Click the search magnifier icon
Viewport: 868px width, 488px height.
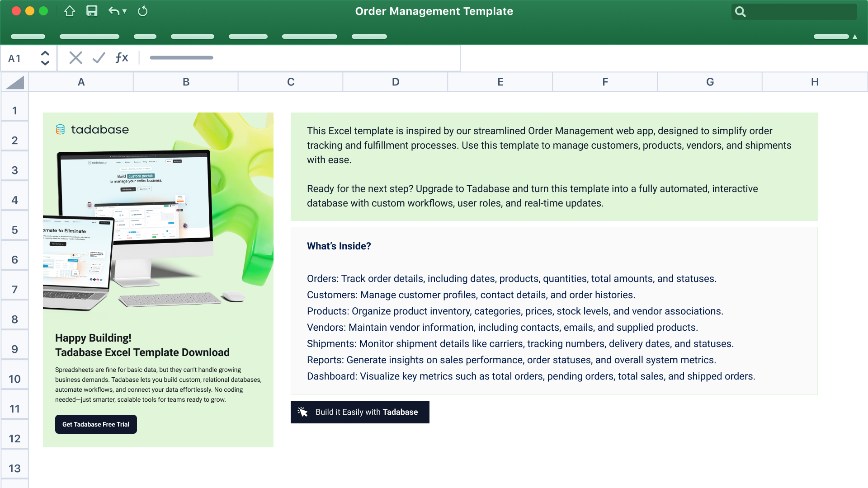click(740, 12)
